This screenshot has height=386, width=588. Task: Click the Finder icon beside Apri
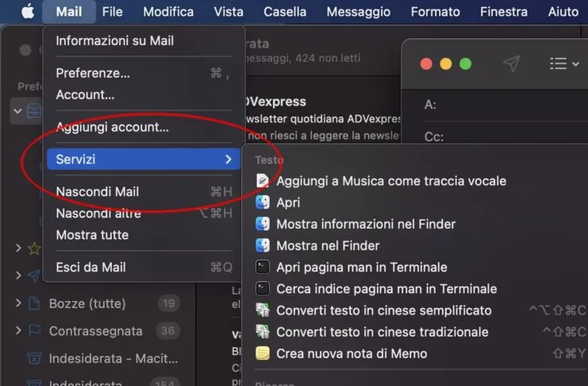[263, 203]
